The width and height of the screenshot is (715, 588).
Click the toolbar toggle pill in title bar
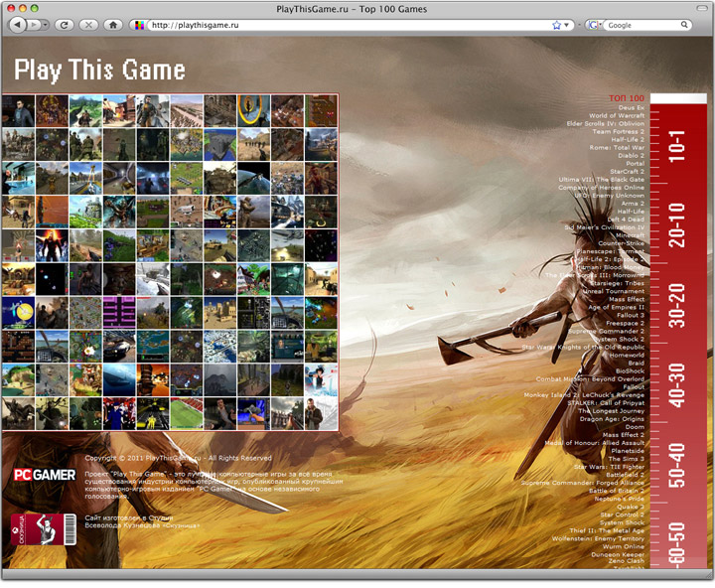702,8
